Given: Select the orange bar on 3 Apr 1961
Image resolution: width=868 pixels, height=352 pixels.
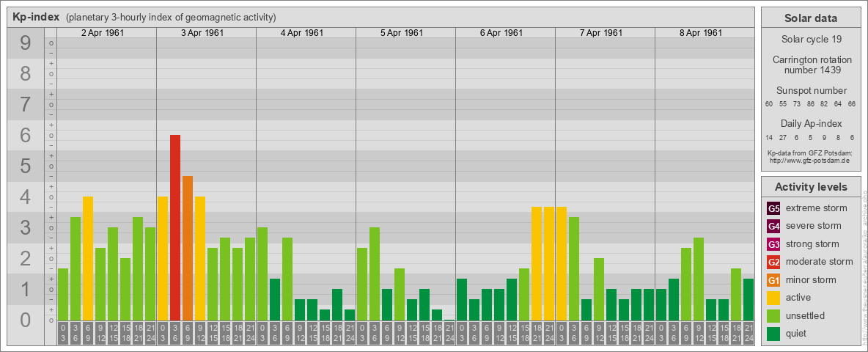Looking at the screenshot, I should tap(188, 248).
